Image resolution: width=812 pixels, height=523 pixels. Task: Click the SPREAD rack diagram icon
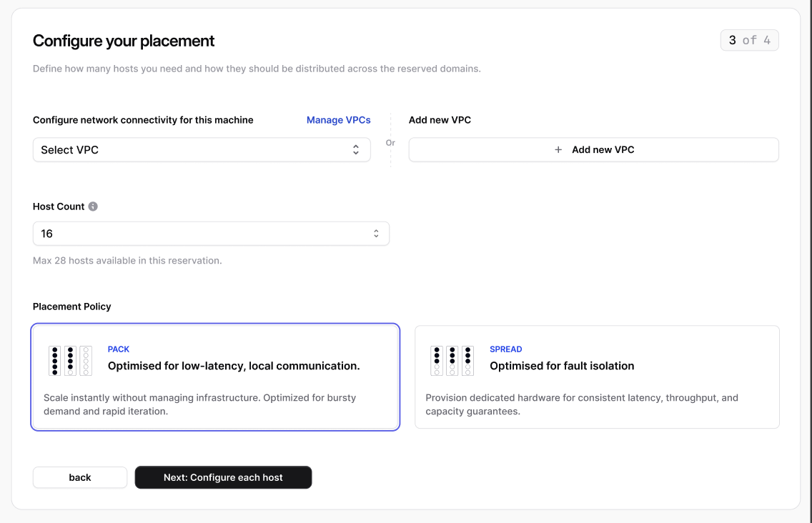click(x=452, y=360)
